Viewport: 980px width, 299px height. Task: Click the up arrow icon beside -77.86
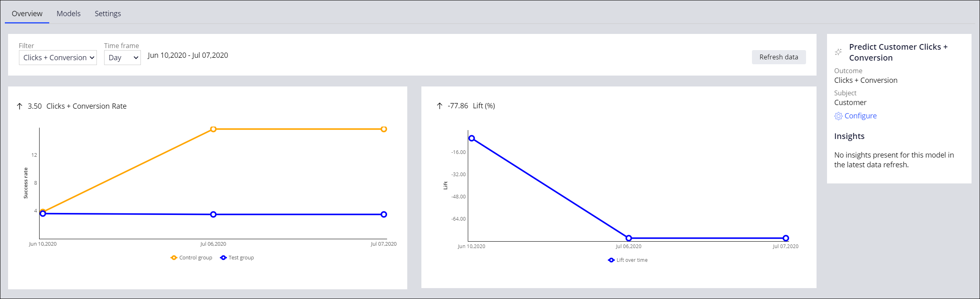click(x=440, y=106)
